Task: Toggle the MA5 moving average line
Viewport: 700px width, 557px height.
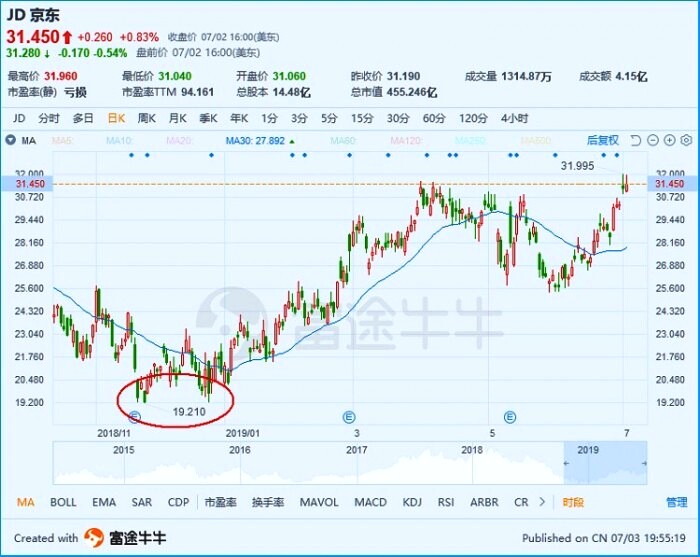Action: click(x=62, y=141)
